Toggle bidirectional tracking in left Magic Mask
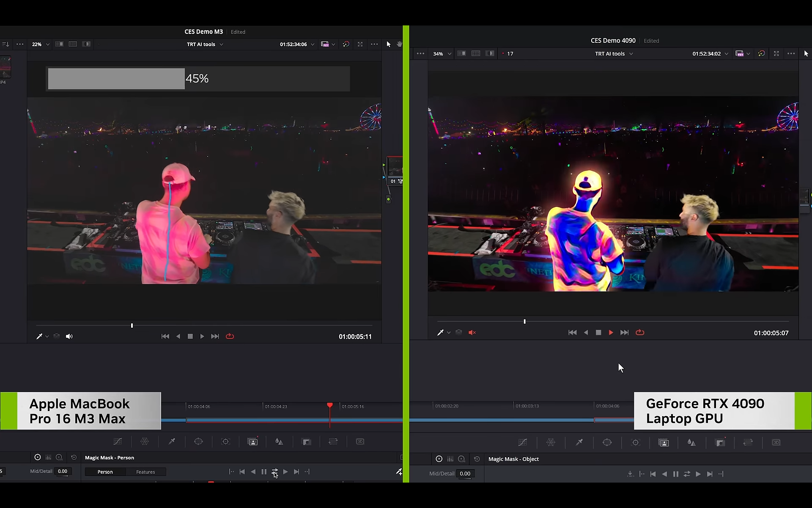 [274, 472]
